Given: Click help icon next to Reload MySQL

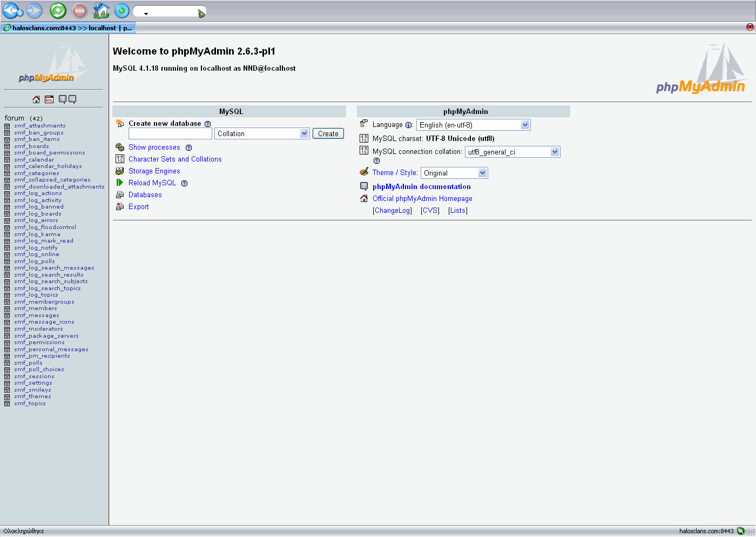Looking at the screenshot, I should coord(184,183).
